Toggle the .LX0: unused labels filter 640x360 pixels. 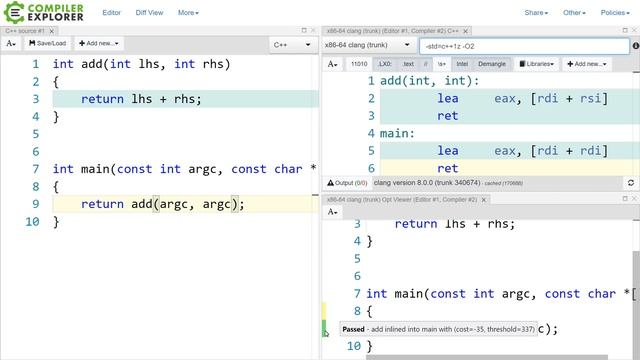tap(385, 64)
